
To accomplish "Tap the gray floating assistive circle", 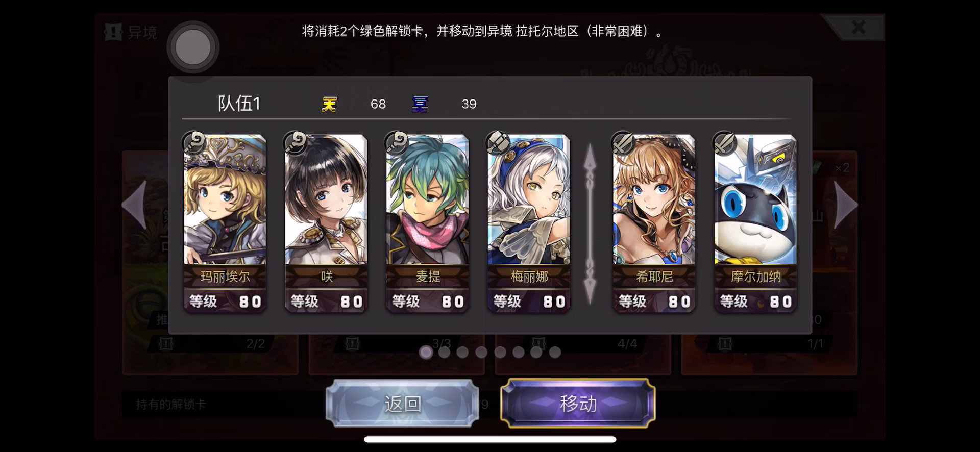I will tap(193, 47).
